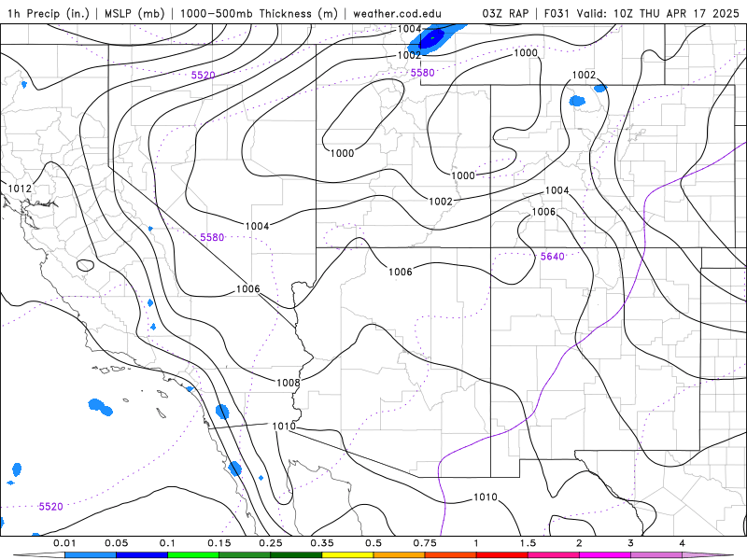Click the '03Z RAP' model run label
This screenshot has width=747, height=560.
[x=505, y=13]
